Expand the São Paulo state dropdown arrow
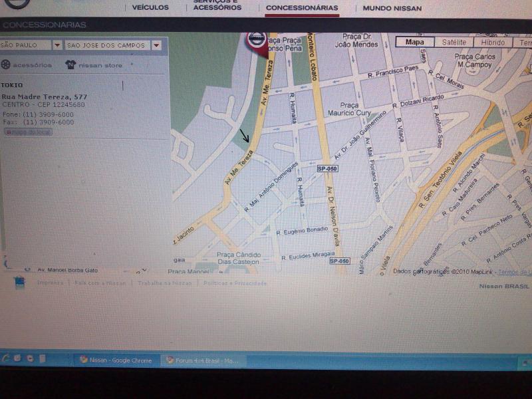Viewport: 532px width, 399px height. [x=57, y=45]
